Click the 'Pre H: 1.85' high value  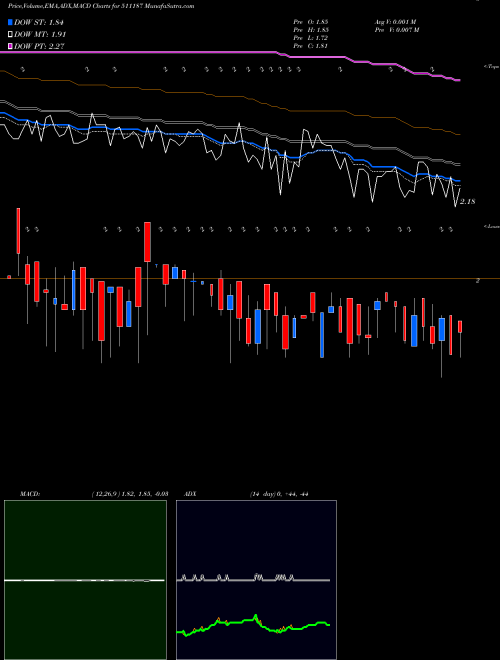(311, 30)
